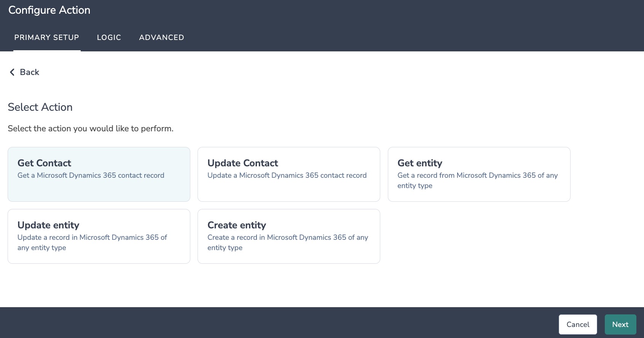Open the Logic tab

(109, 37)
